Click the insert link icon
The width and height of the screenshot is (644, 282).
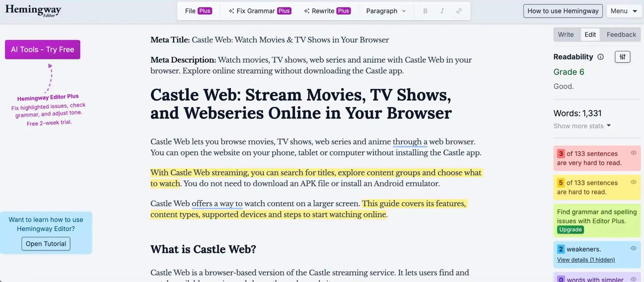pyautogui.click(x=459, y=11)
